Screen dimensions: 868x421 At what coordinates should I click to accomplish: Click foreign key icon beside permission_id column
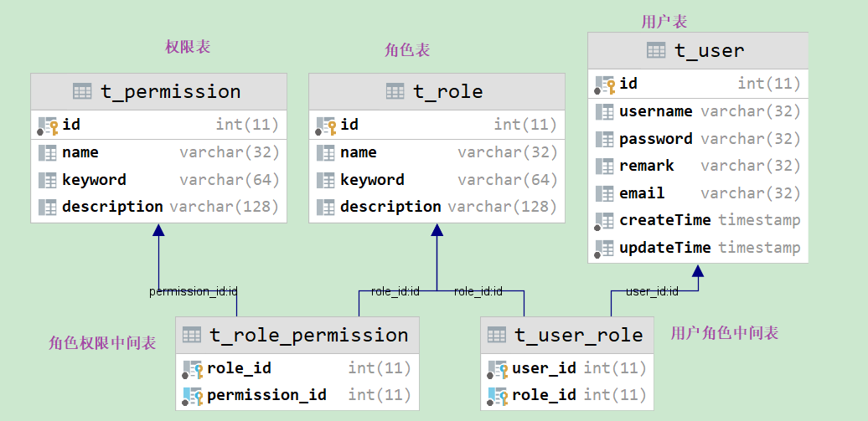click(x=193, y=395)
